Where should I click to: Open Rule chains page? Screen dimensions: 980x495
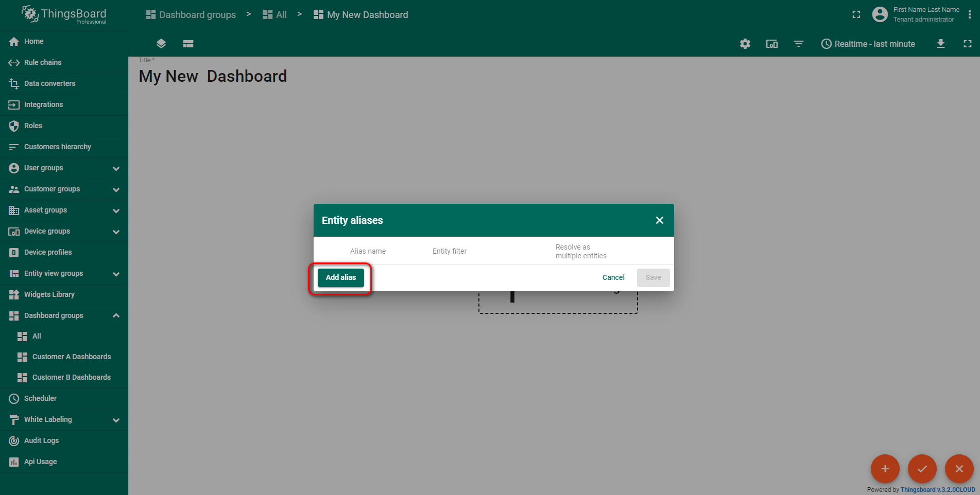coord(64,62)
